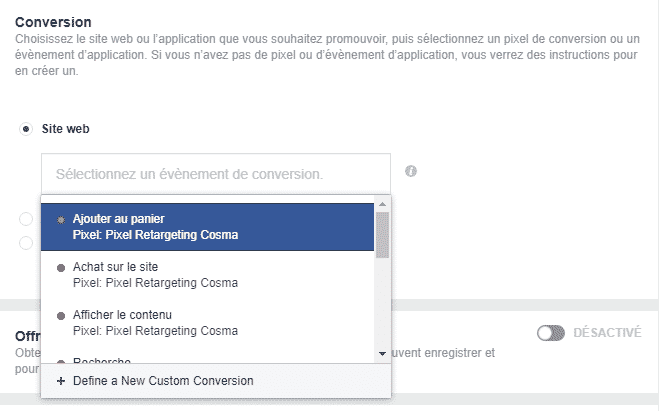This screenshot has width=659, height=411.
Task: Click the info icon beside conversion field
Action: [411, 171]
